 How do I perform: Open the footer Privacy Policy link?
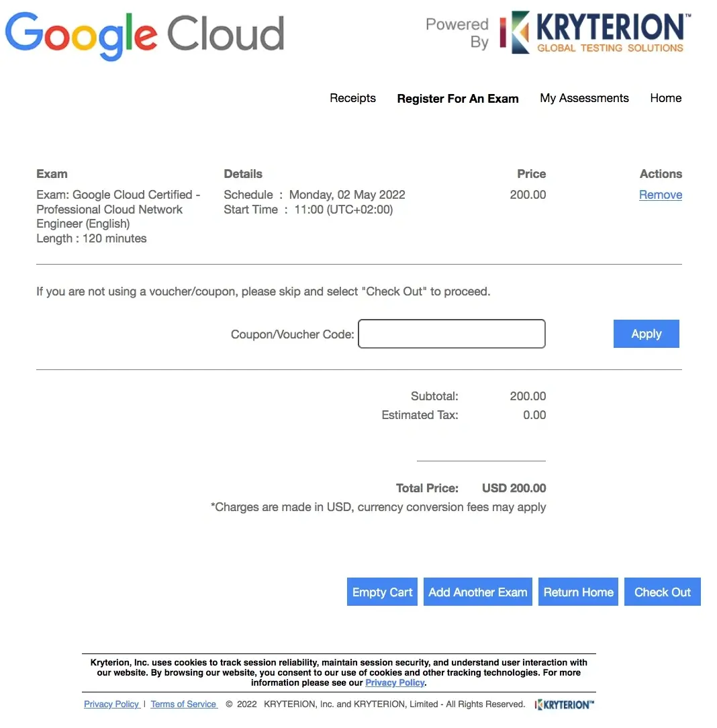pyautogui.click(x=111, y=704)
